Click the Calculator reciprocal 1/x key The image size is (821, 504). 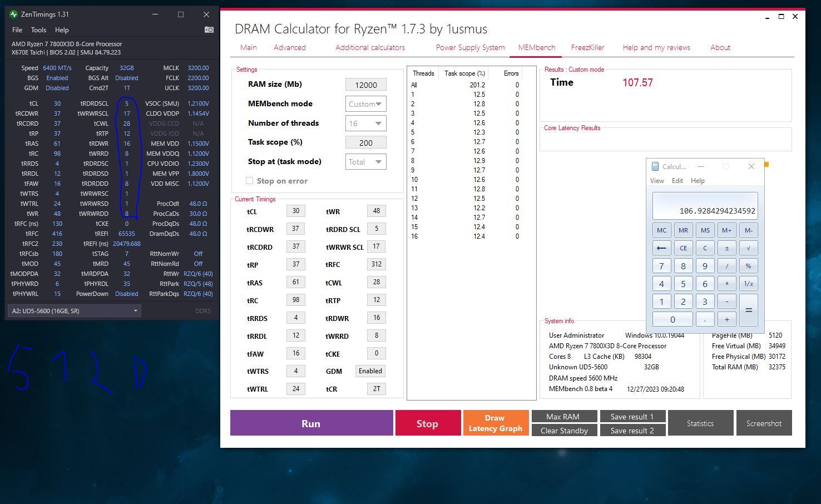coord(748,284)
